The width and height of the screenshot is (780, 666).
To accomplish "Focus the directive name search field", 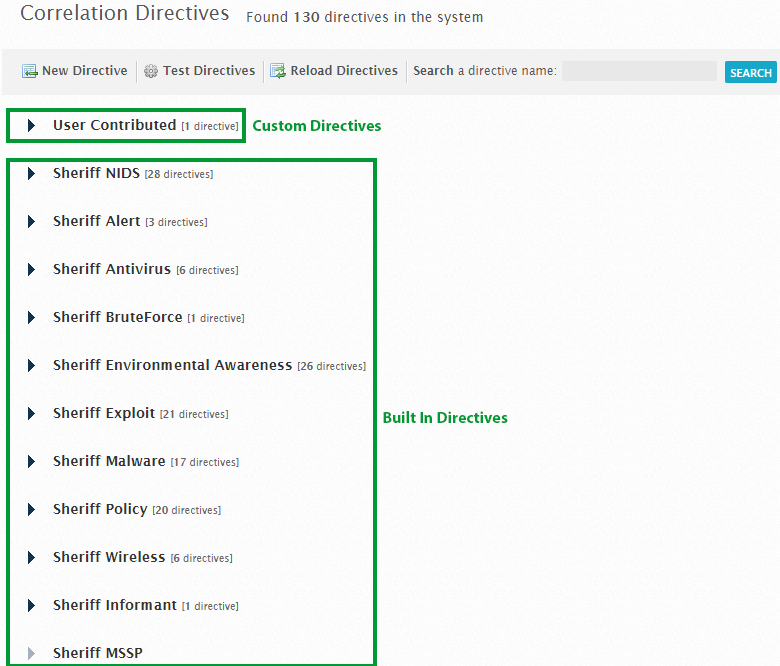I will click(639, 71).
